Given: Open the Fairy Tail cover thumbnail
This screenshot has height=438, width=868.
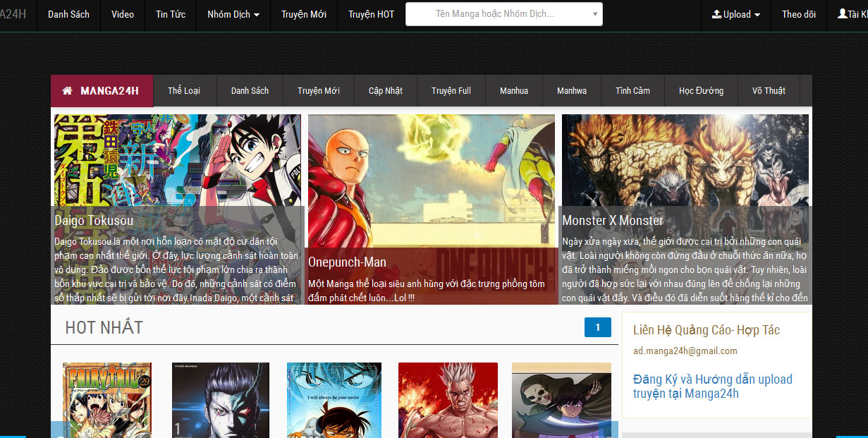Looking at the screenshot, I should (x=107, y=399).
